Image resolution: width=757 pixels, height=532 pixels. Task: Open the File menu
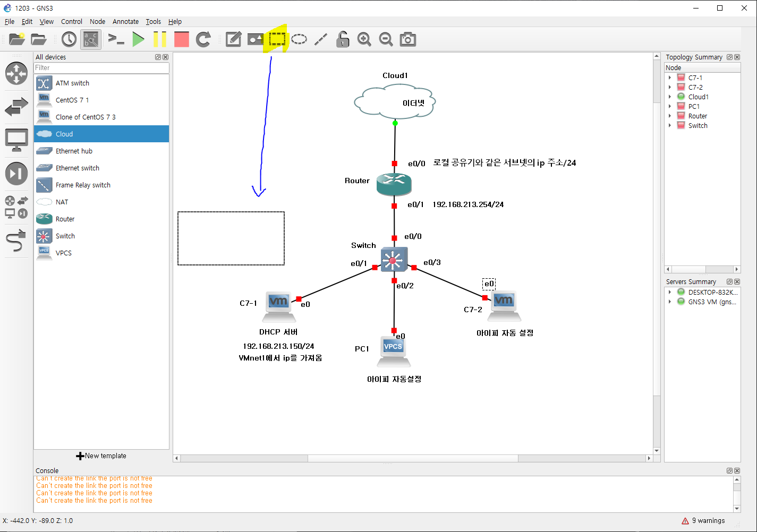(x=10, y=21)
